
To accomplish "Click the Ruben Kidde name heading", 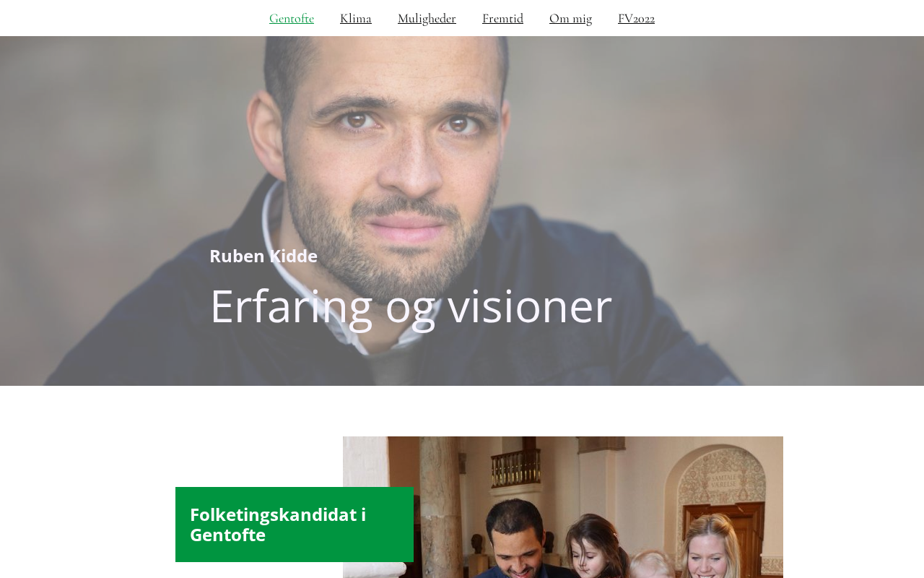I will (263, 256).
